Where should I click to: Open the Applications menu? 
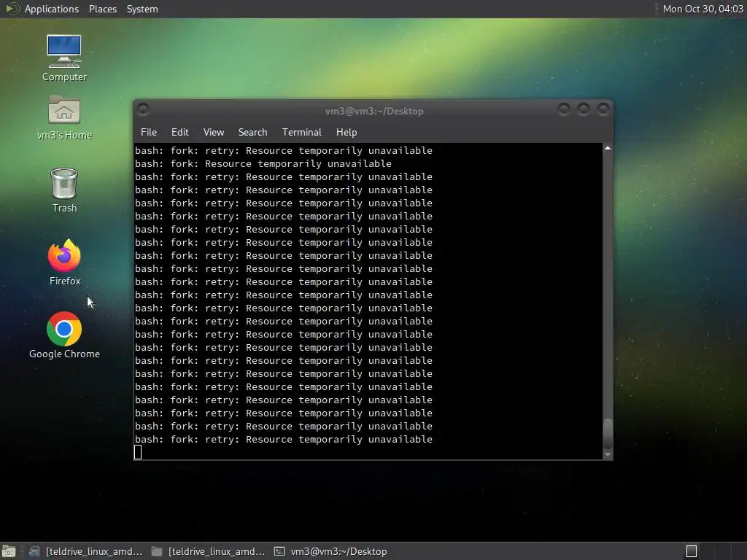click(x=52, y=9)
